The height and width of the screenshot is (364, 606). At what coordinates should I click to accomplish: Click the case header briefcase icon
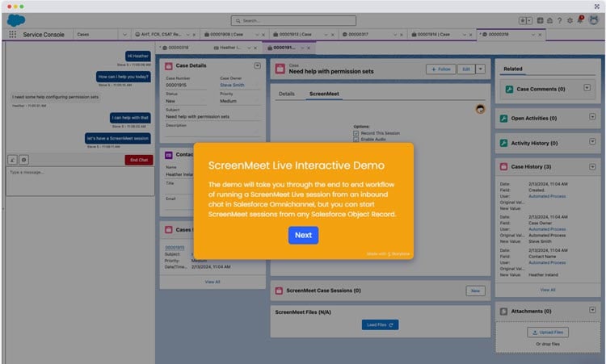click(x=280, y=69)
